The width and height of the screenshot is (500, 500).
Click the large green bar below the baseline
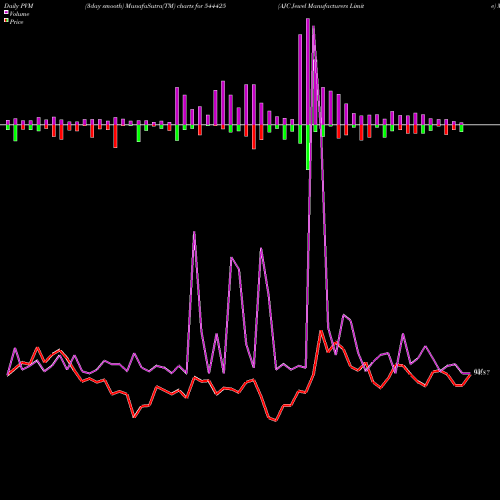[x=308, y=147]
